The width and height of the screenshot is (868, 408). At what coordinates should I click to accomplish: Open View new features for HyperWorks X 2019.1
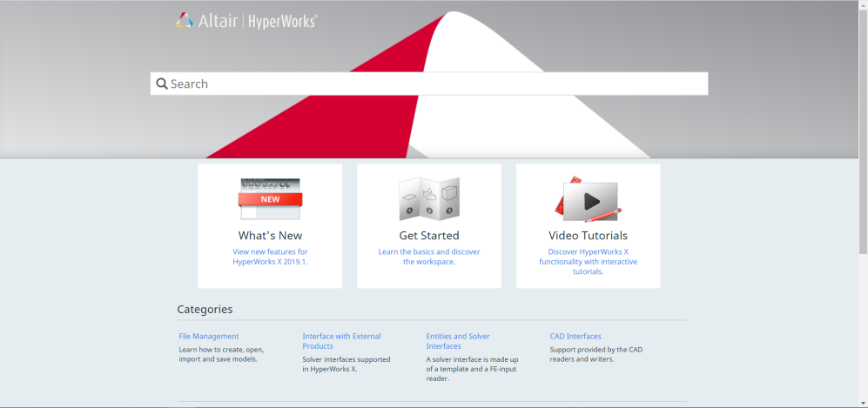click(x=270, y=257)
